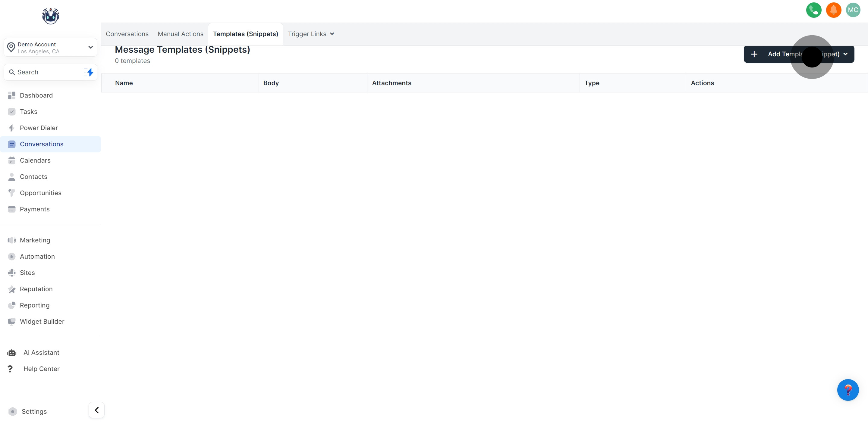Click the green phone icon at top right
Screen dimensions: 868x427
[x=813, y=10]
